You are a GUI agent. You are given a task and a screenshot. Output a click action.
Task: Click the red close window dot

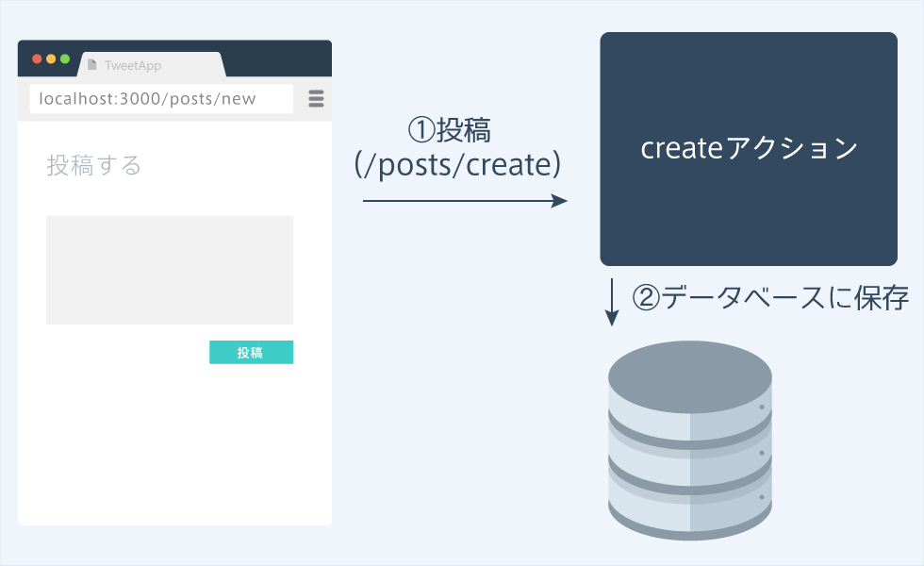pos(37,58)
